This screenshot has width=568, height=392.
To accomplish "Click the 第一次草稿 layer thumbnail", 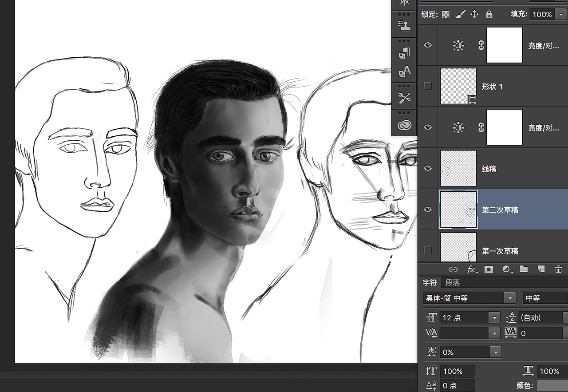I will (458, 247).
